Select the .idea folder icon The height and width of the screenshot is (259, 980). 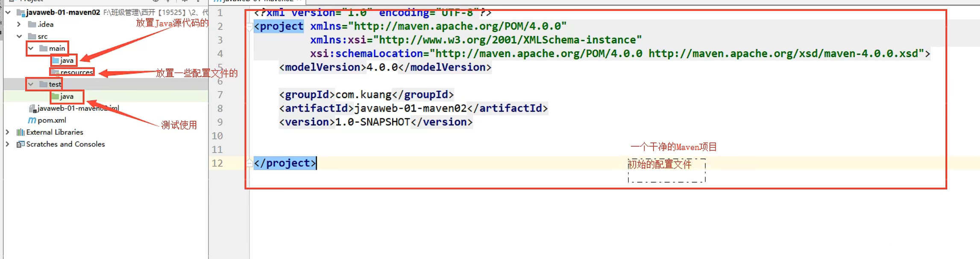coord(32,24)
